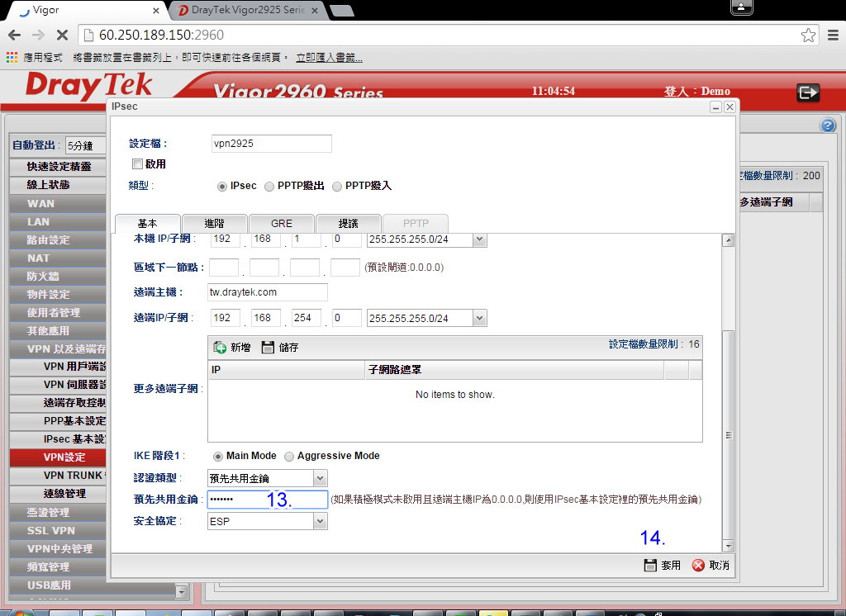This screenshot has width=846, height=616.
Task: Enable the 啟用 checkbox
Action: click(x=137, y=164)
